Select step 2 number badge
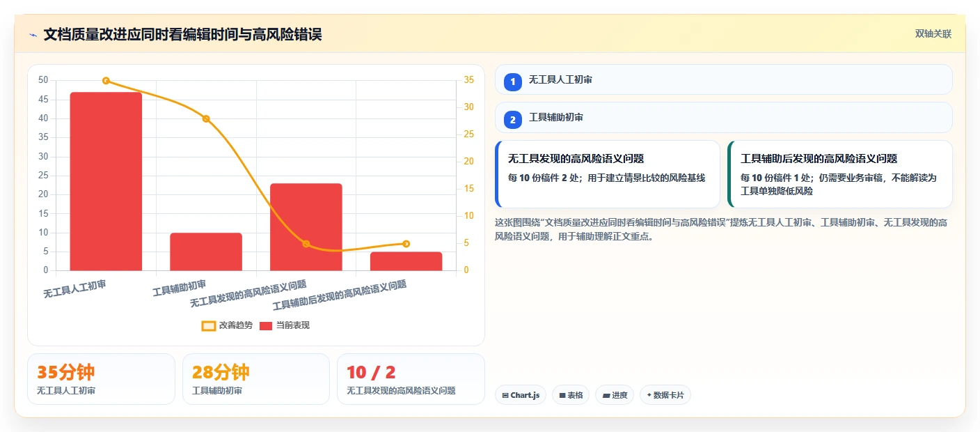Viewport: 980px width, 432px height. [513, 120]
